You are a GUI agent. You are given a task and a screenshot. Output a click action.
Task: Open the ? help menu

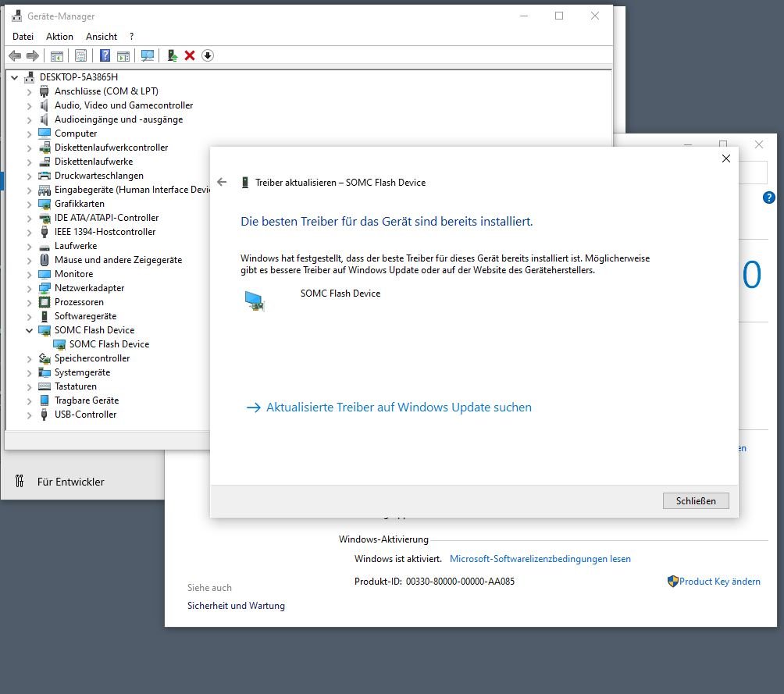tap(131, 37)
